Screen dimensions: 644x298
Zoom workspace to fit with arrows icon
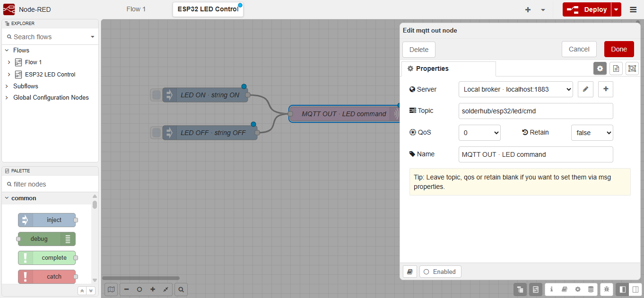click(165, 289)
